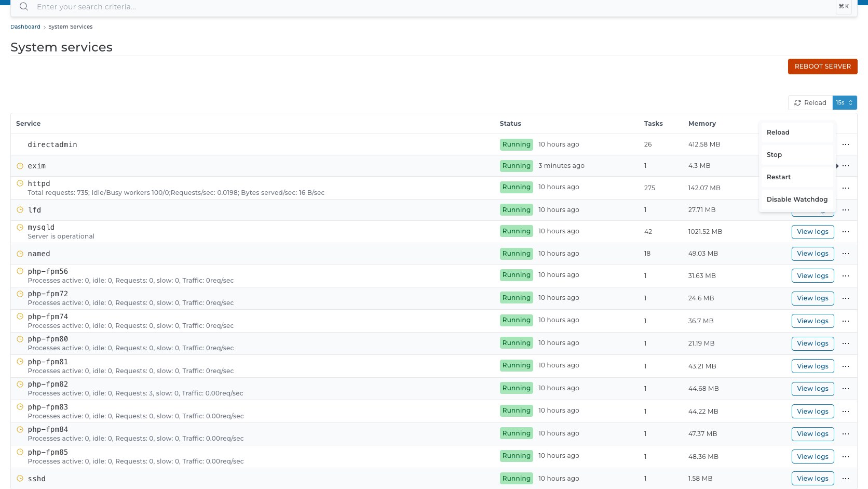Go to Dashboard breadcrumb link
This screenshot has height=489, width=868.
25,27
